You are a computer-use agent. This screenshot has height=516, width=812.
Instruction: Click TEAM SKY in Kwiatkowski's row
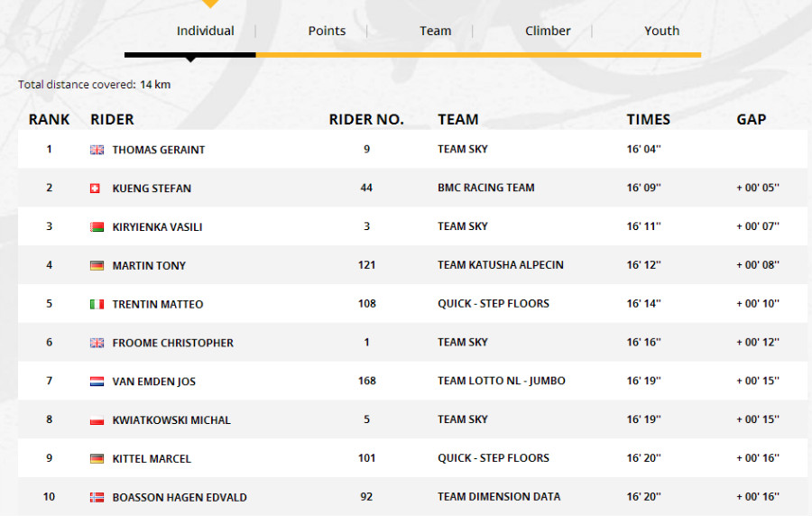pyautogui.click(x=463, y=419)
